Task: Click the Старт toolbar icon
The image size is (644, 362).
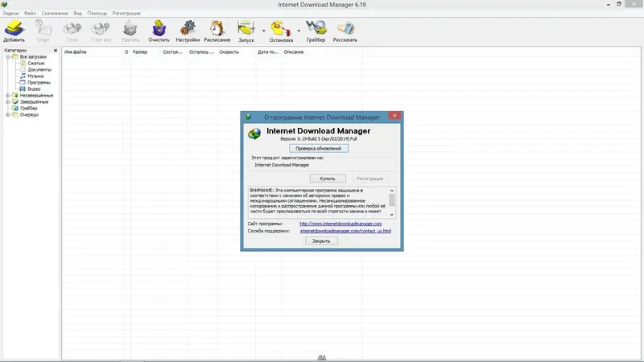Action: (x=43, y=31)
